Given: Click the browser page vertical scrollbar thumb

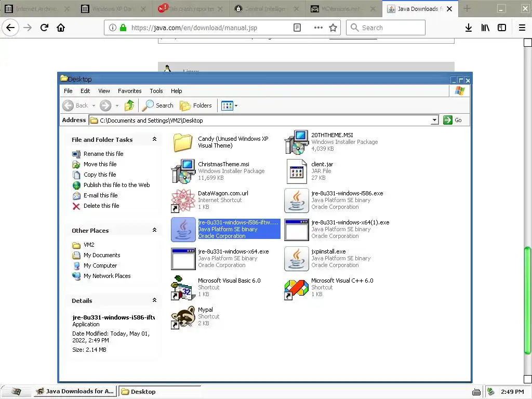Looking at the screenshot, I should 528,300.
